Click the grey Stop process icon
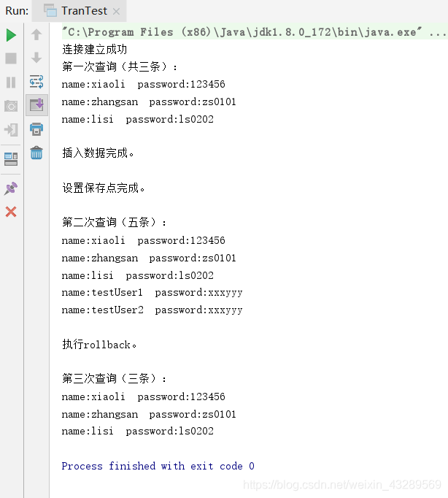This screenshot has width=448, height=498. click(x=11, y=58)
